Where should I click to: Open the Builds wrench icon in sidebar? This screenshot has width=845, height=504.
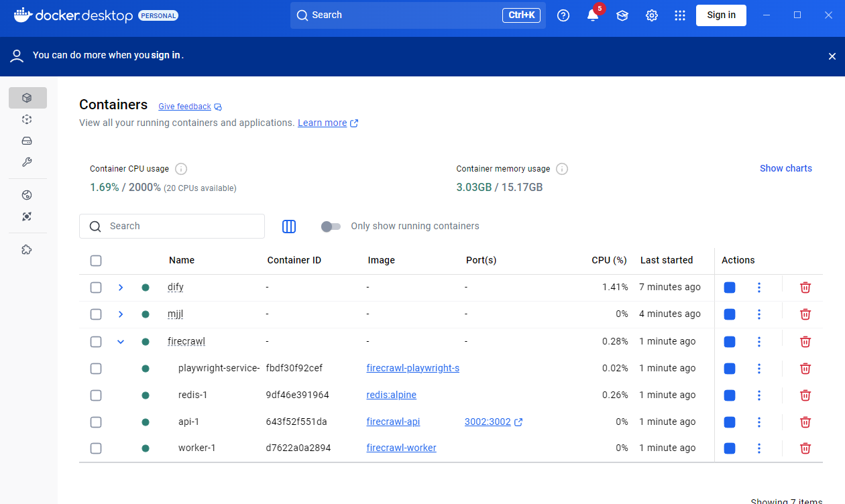pos(27,162)
